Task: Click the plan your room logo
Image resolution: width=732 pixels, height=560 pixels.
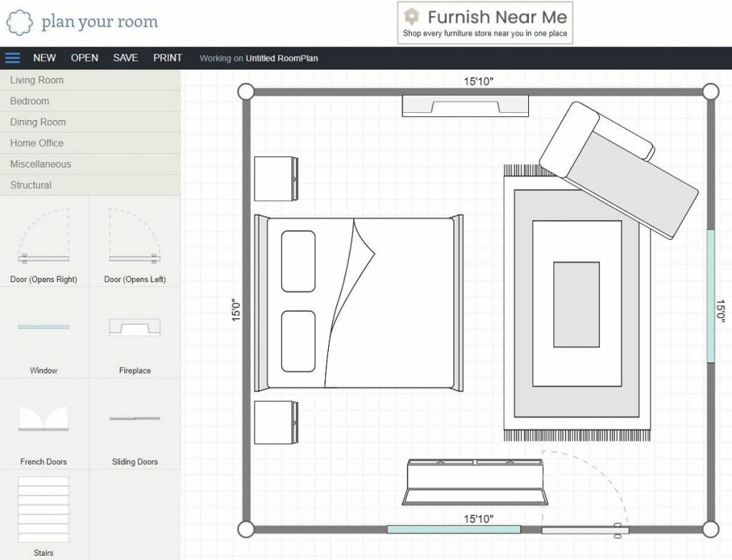Action: click(x=82, y=21)
